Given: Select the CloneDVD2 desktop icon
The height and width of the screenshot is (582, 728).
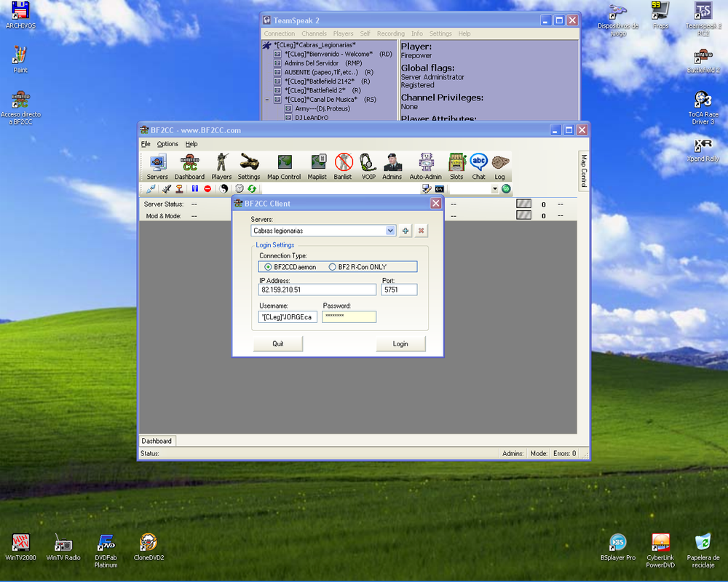Looking at the screenshot, I should tap(149, 547).
